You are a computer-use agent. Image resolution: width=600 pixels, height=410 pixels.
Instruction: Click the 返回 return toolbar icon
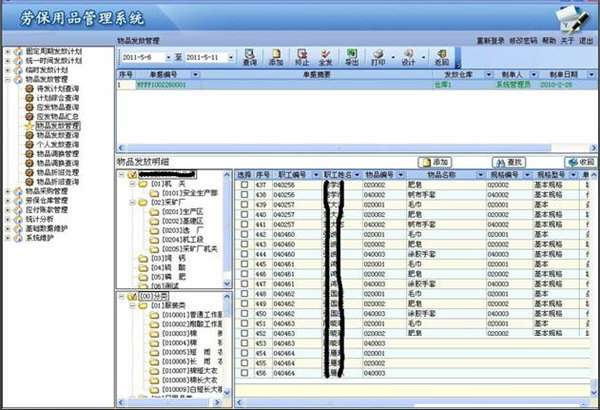(x=442, y=57)
